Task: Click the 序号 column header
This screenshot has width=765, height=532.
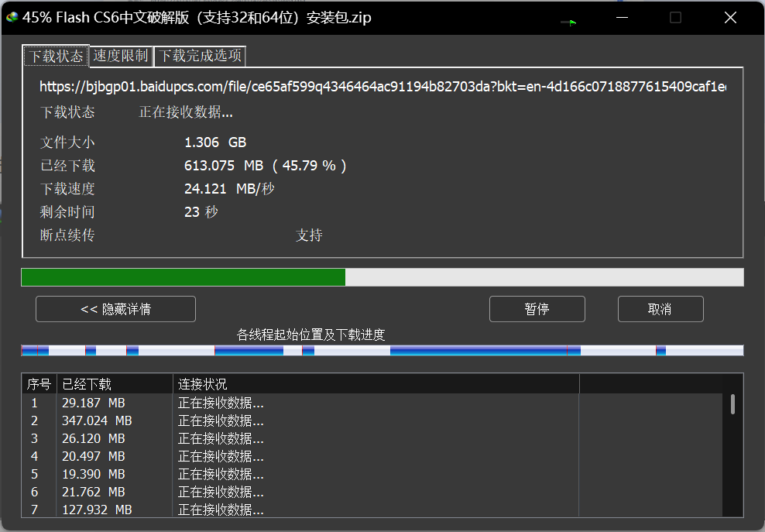Action: coord(39,384)
